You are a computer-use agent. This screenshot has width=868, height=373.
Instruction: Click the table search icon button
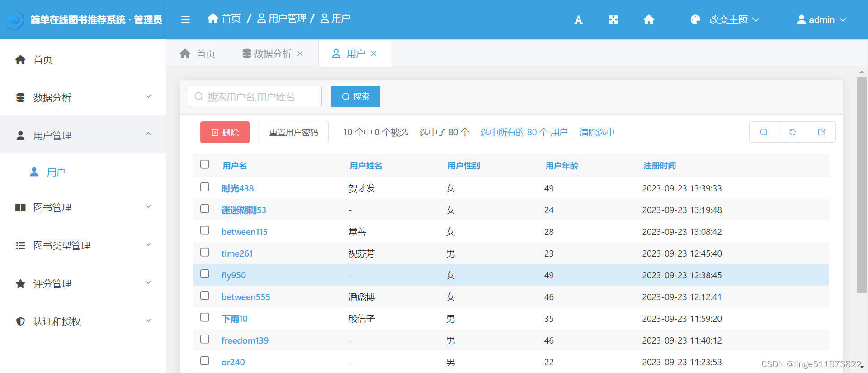click(764, 132)
